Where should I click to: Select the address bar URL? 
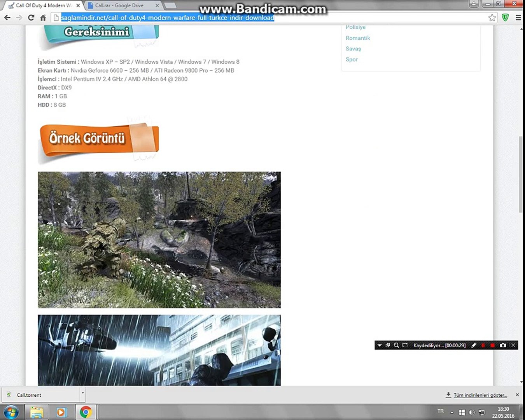[x=168, y=17]
